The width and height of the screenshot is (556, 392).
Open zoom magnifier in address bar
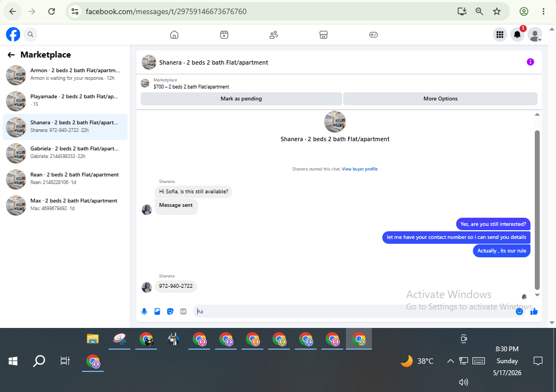click(479, 11)
